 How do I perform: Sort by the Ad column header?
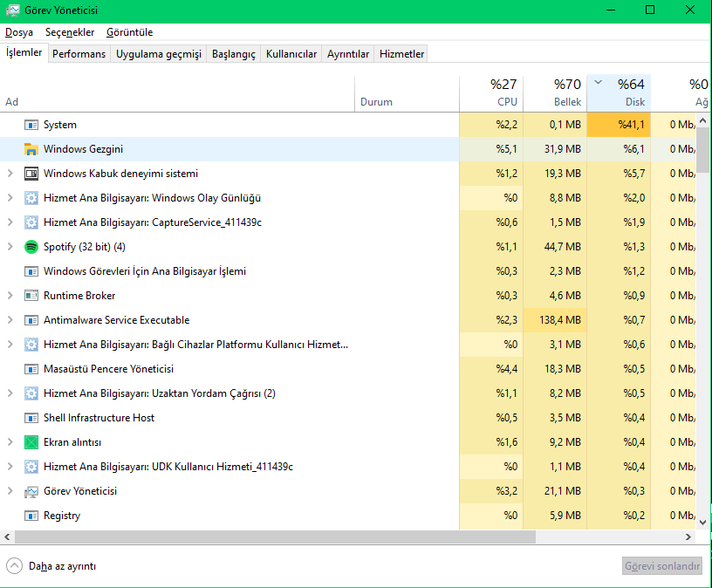tap(177, 93)
